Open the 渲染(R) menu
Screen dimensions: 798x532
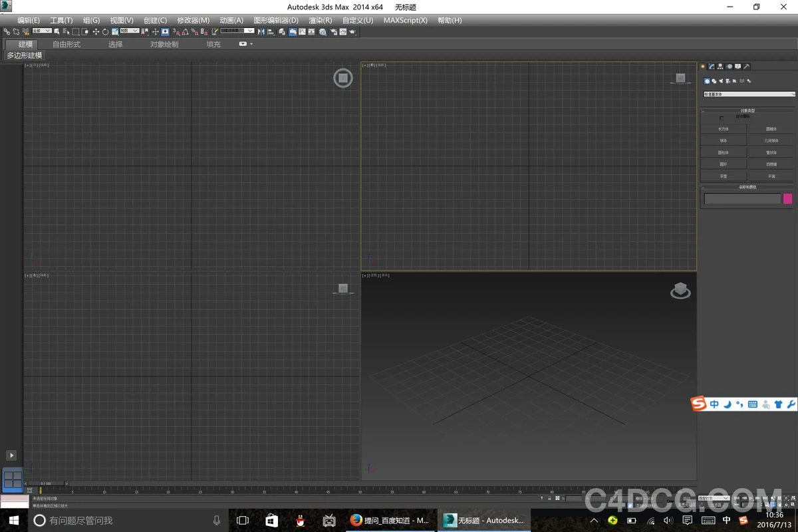pyautogui.click(x=319, y=21)
